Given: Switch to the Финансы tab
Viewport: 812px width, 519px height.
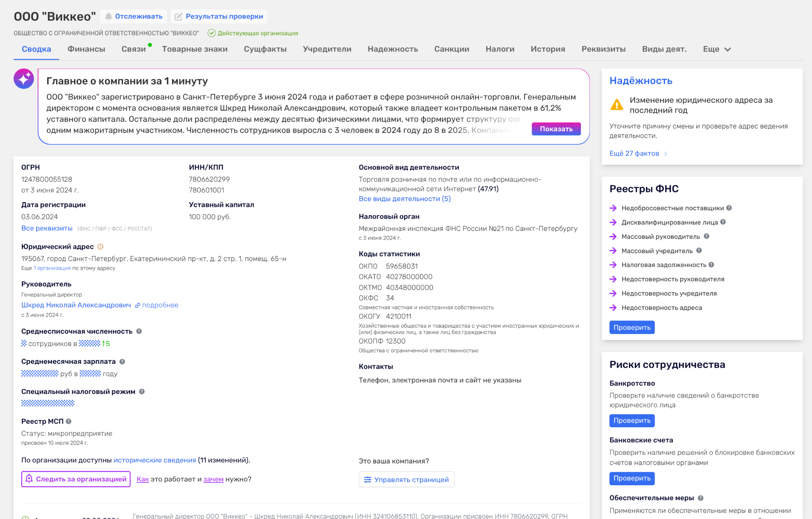Looking at the screenshot, I should coord(86,49).
